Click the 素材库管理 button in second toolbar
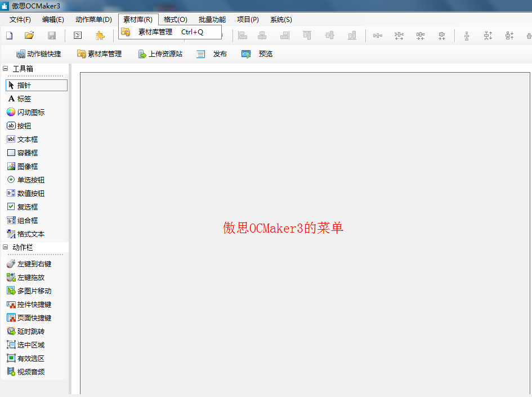Screen dimensions: 532x397 point(100,54)
